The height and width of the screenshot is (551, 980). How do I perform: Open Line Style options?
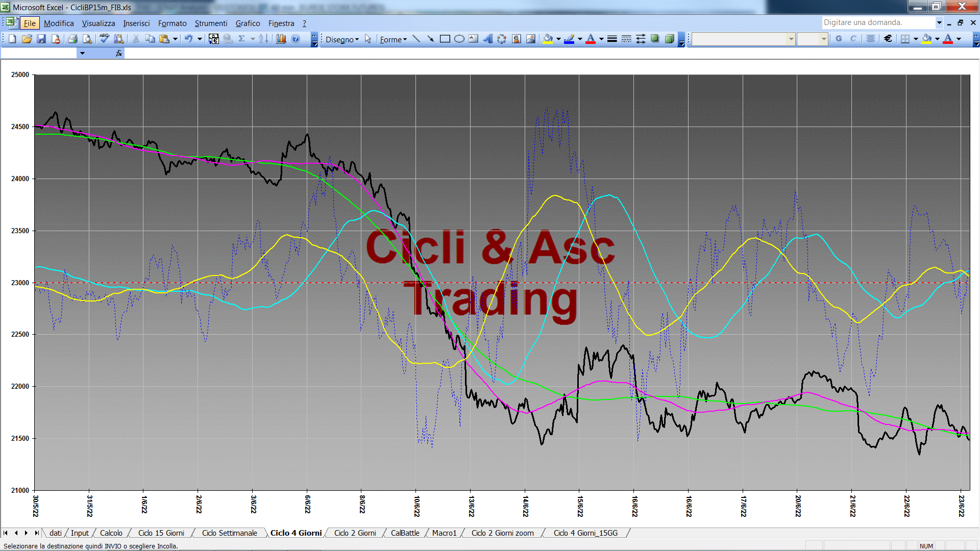612,39
